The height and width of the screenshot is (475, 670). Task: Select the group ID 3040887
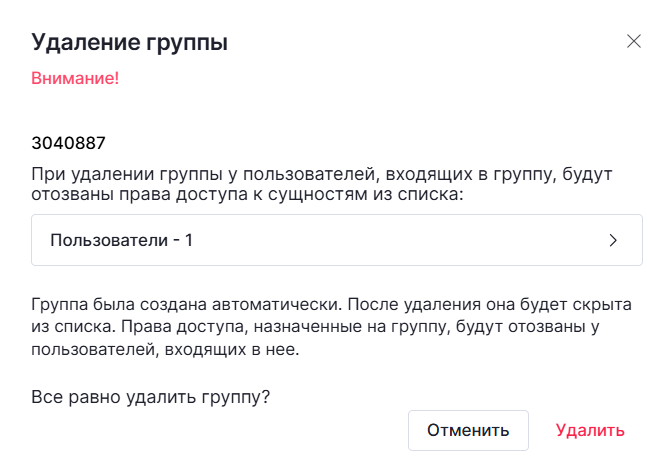click(69, 143)
